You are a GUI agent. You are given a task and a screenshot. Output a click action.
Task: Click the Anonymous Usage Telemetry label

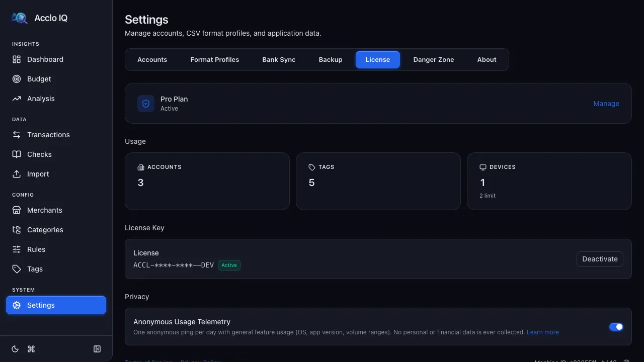tap(182, 322)
